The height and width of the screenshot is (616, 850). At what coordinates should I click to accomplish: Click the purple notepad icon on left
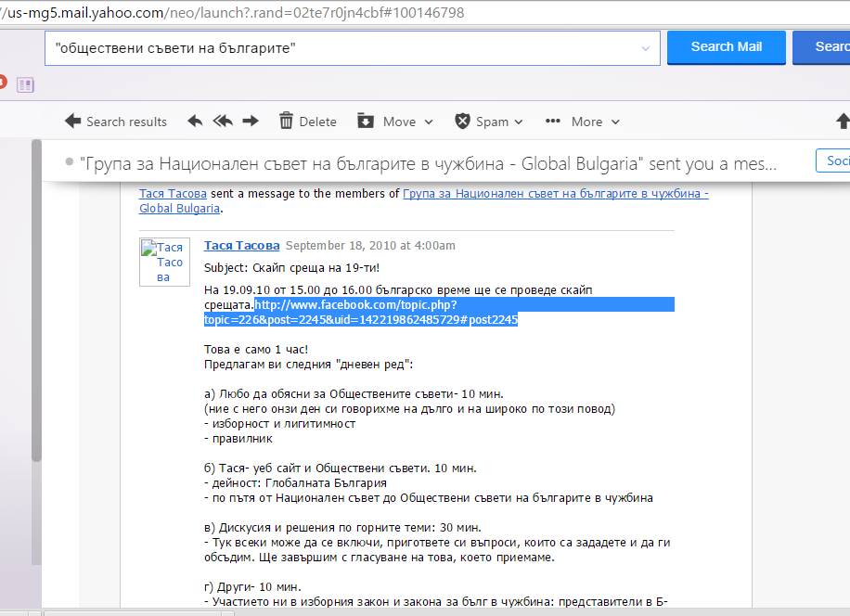[x=25, y=85]
